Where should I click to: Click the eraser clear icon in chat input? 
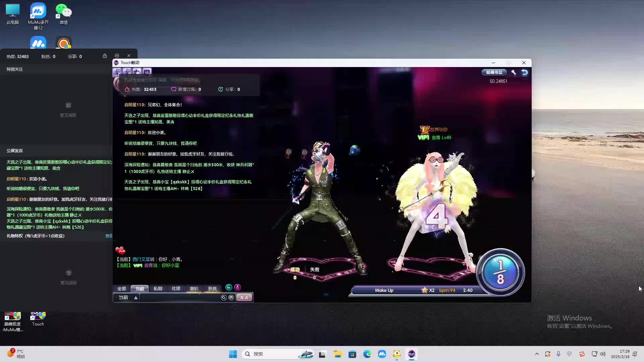[x=224, y=298]
